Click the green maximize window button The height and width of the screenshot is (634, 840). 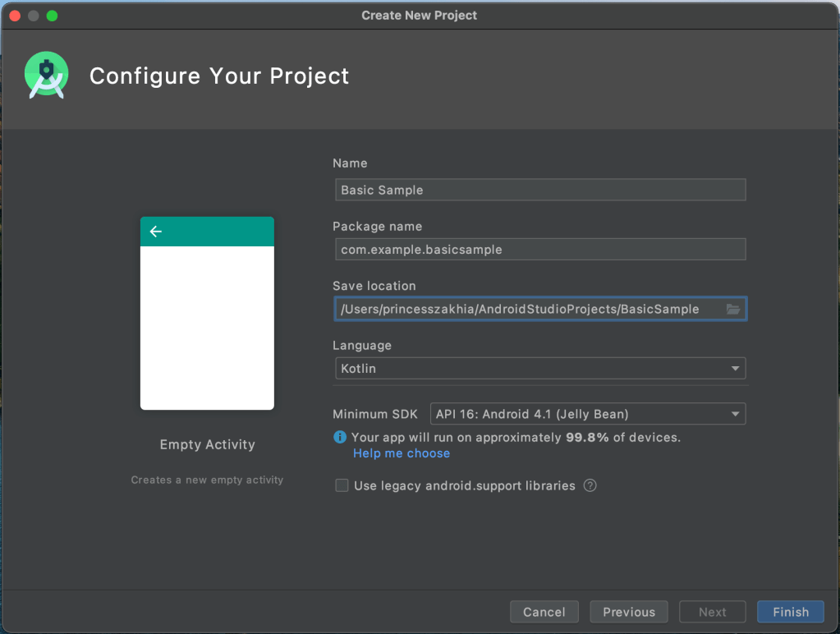52,16
